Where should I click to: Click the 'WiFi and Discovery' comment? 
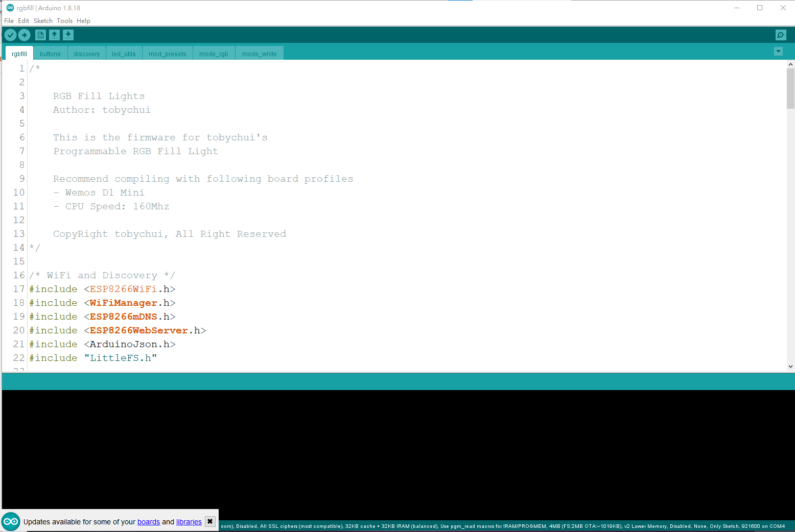(x=102, y=275)
